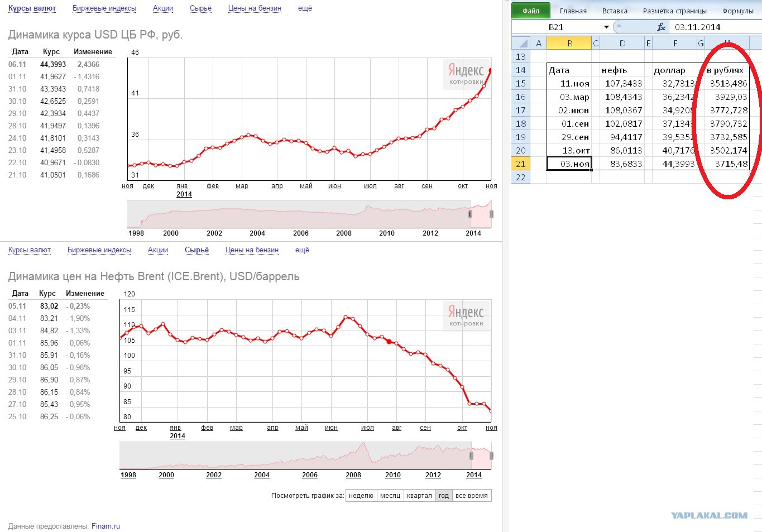
Task: Select column B header in Excel
Action: pos(569,43)
